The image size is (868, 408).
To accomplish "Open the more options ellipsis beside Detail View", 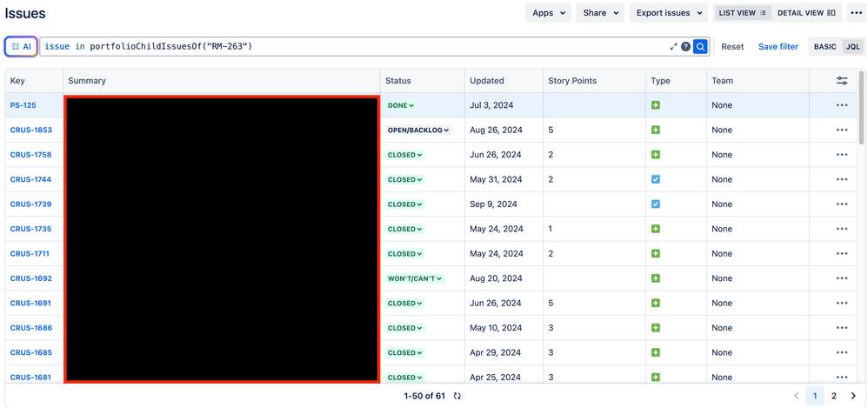I will [856, 13].
